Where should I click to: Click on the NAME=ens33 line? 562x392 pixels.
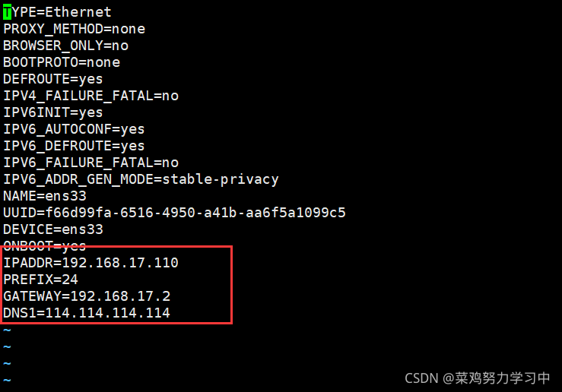[x=44, y=196]
